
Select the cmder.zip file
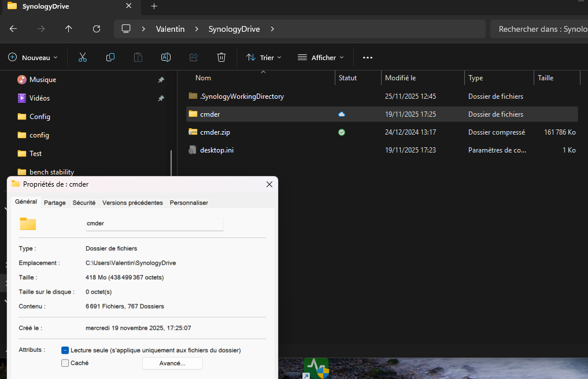tap(215, 132)
